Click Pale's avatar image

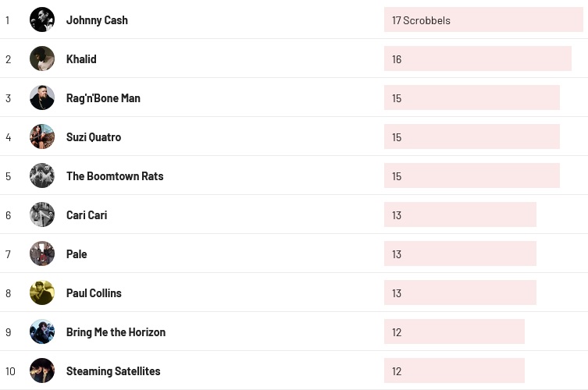pos(42,253)
